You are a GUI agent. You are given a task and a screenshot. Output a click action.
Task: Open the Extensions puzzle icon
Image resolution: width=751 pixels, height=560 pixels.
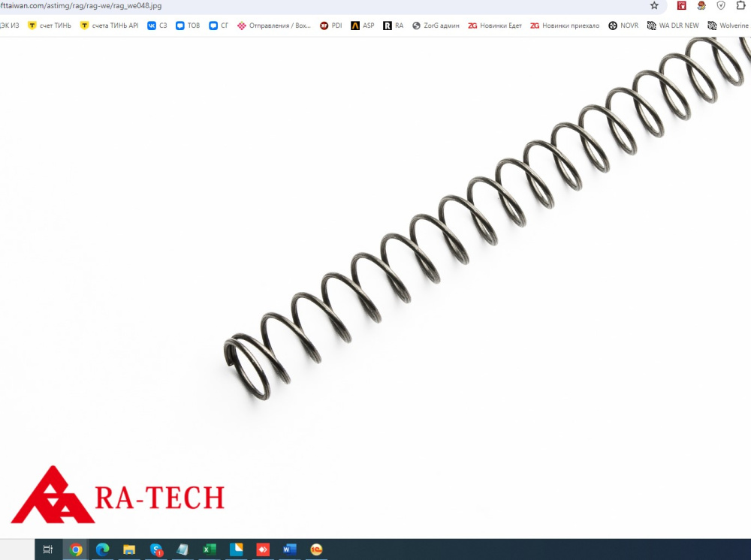740,5
